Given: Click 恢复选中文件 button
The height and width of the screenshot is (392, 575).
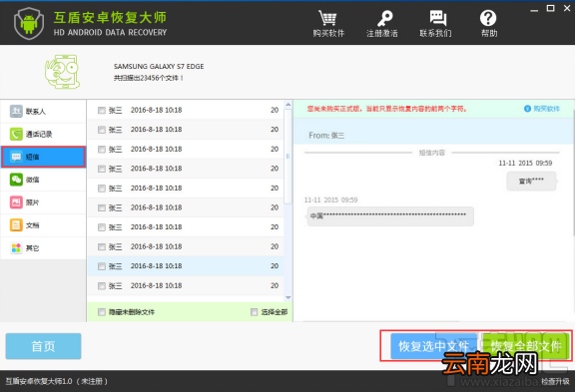Looking at the screenshot, I should 434,346.
